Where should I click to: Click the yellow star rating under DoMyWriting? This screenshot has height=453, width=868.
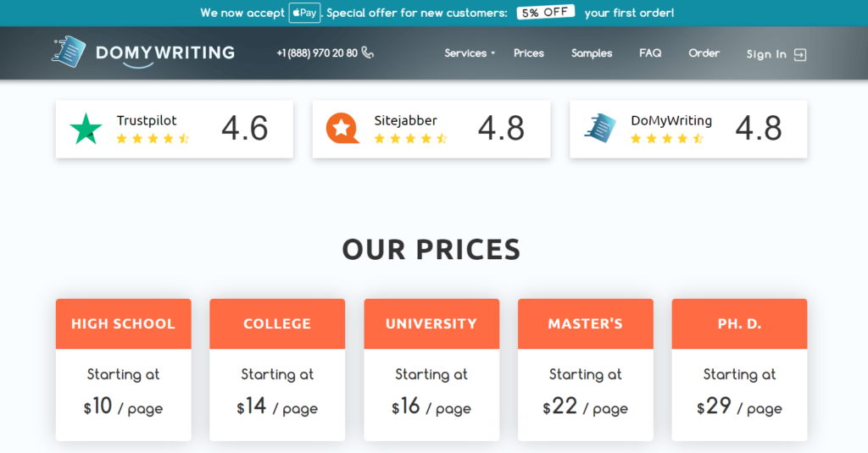click(x=667, y=138)
